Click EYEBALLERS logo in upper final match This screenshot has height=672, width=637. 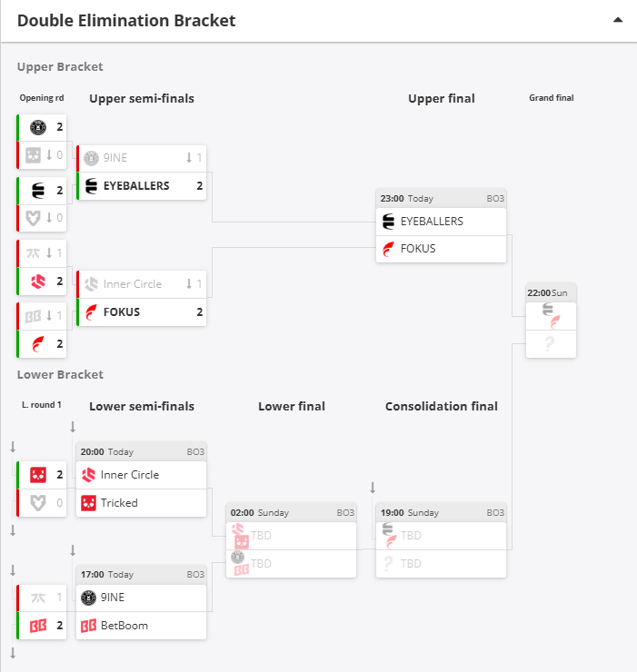[389, 222]
